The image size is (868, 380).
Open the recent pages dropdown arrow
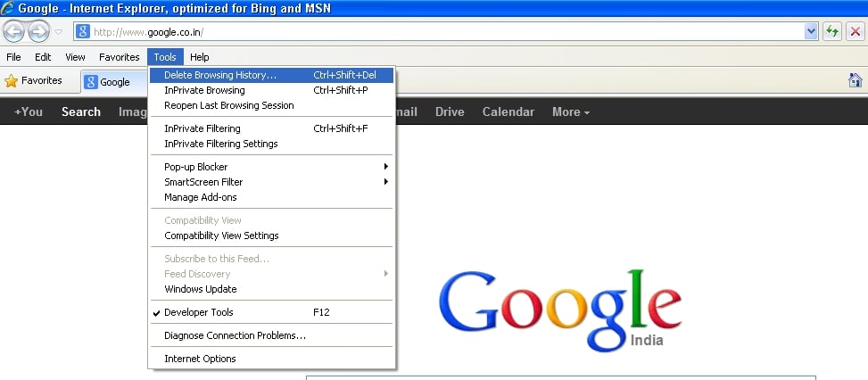pyautogui.click(x=59, y=32)
